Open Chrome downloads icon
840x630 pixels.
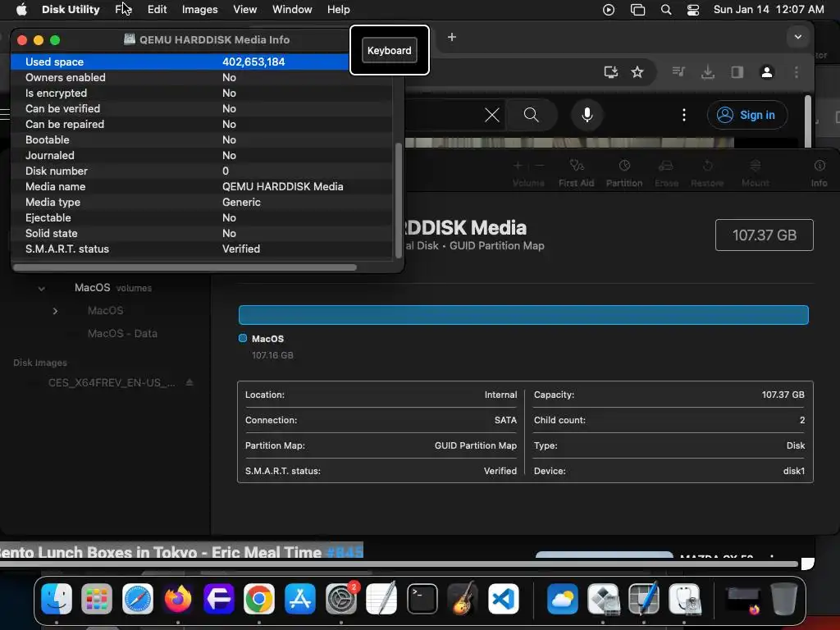708,71
